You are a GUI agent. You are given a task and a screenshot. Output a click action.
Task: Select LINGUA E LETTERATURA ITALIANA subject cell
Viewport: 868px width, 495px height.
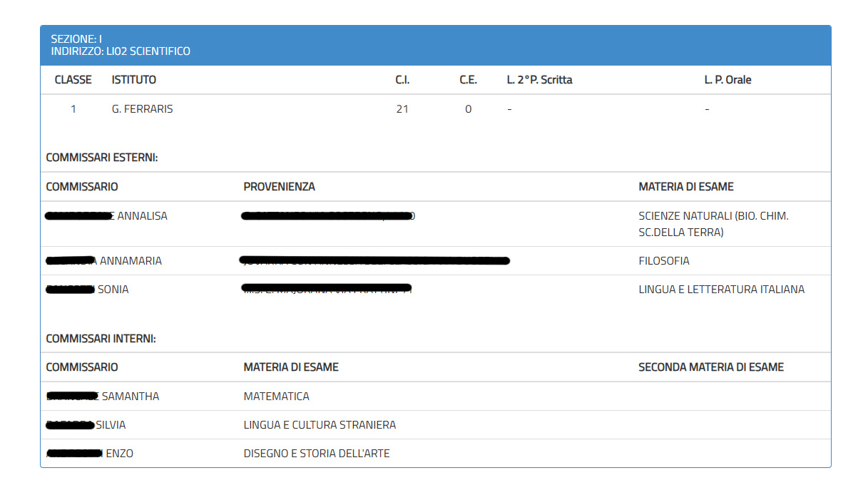pos(721,290)
